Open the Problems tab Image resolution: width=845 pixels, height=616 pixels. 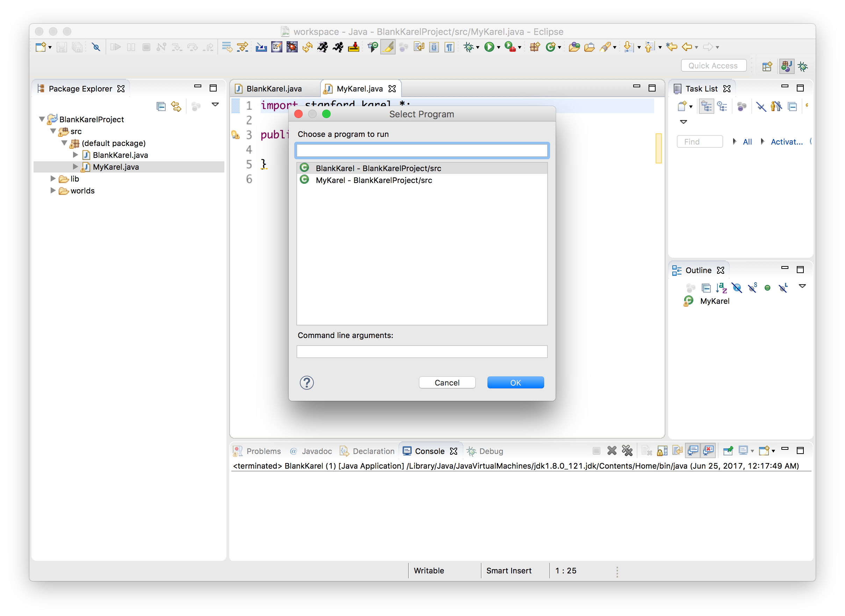click(257, 451)
